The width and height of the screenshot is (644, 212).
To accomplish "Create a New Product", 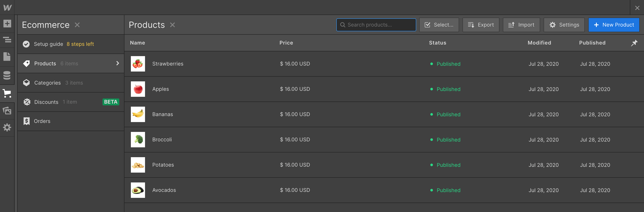I will (614, 25).
